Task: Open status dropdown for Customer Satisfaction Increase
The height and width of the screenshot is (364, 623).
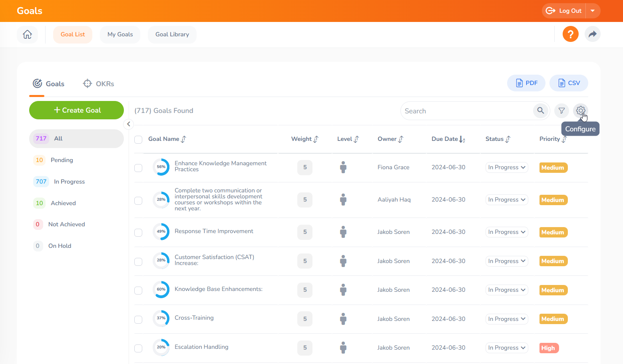Action: (x=507, y=261)
